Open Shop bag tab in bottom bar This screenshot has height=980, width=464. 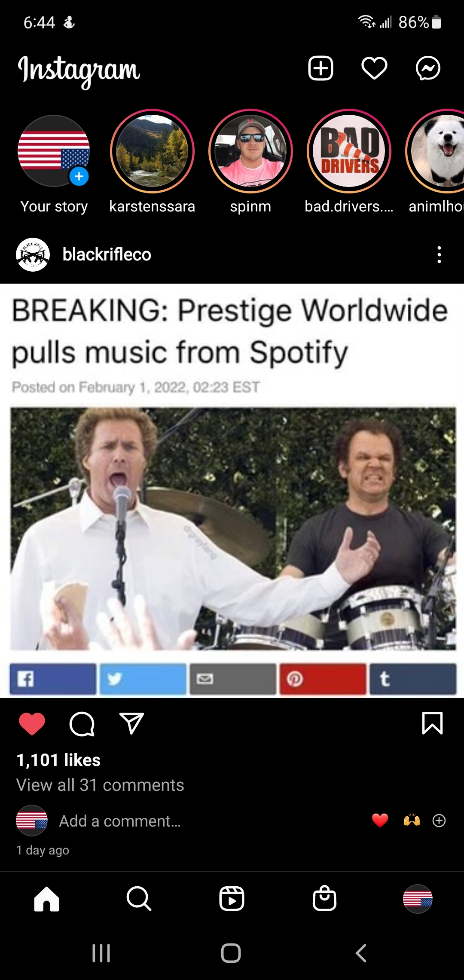324,898
